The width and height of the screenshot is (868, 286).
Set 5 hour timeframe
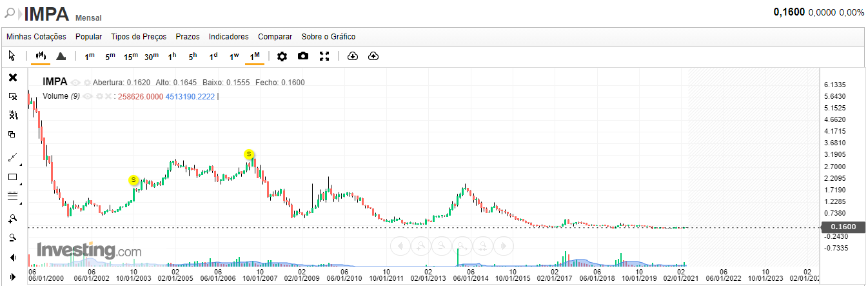coord(193,56)
